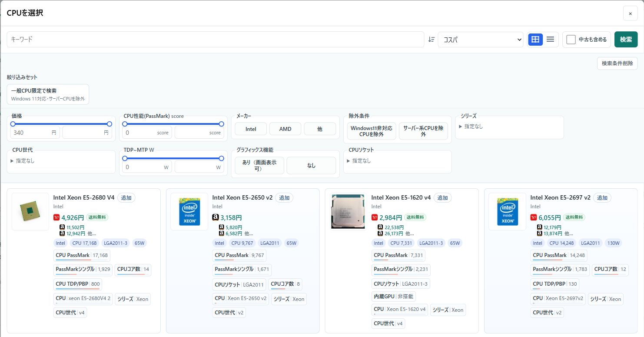
Task: Expand the CPUソケット filter
Action: [x=359, y=160]
